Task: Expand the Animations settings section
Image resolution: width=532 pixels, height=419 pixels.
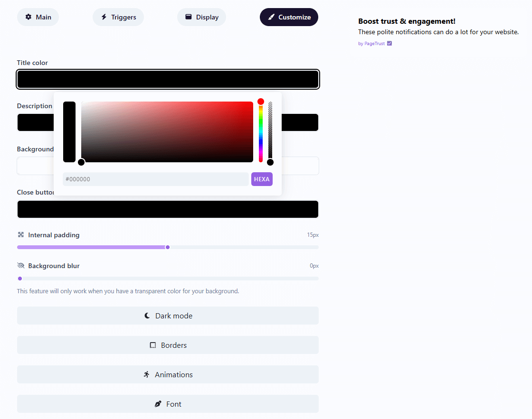Action: (168, 374)
